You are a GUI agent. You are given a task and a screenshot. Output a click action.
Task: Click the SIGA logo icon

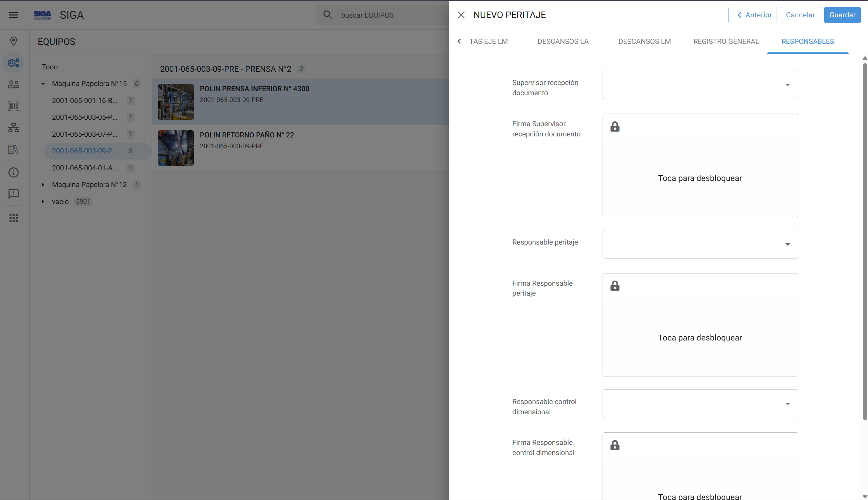42,15
